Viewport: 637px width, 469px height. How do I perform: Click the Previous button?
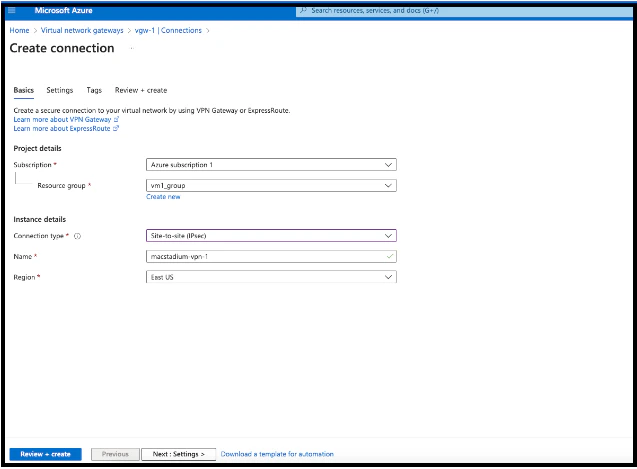pos(115,454)
